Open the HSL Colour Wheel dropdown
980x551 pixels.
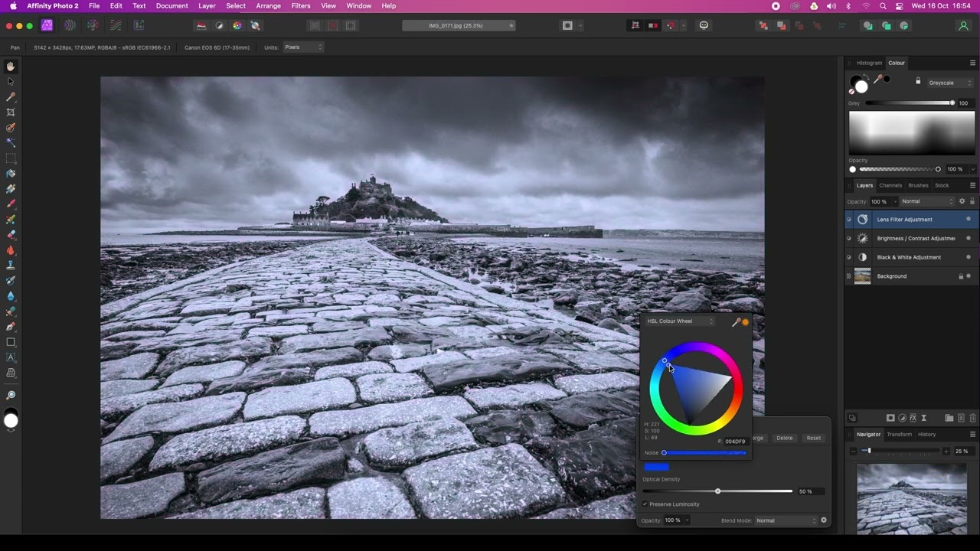click(x=680, y=321)
